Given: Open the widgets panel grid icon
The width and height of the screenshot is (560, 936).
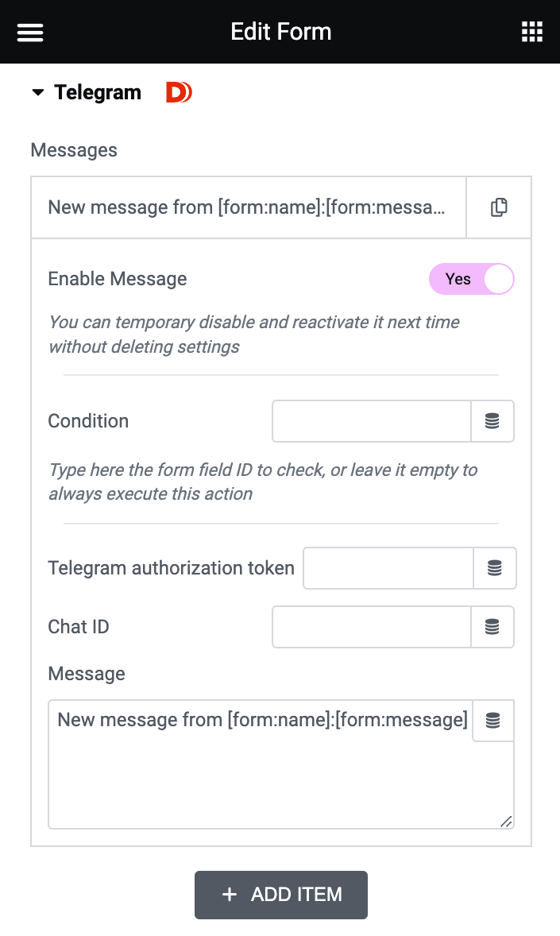Looking at the screenshot, I should (531, 32).
